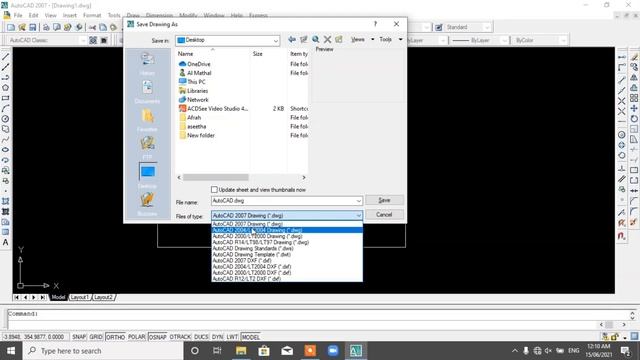Expand the File name dropdown arrow
Viewport: 640px width, 360px height.
tap(358, 201)
